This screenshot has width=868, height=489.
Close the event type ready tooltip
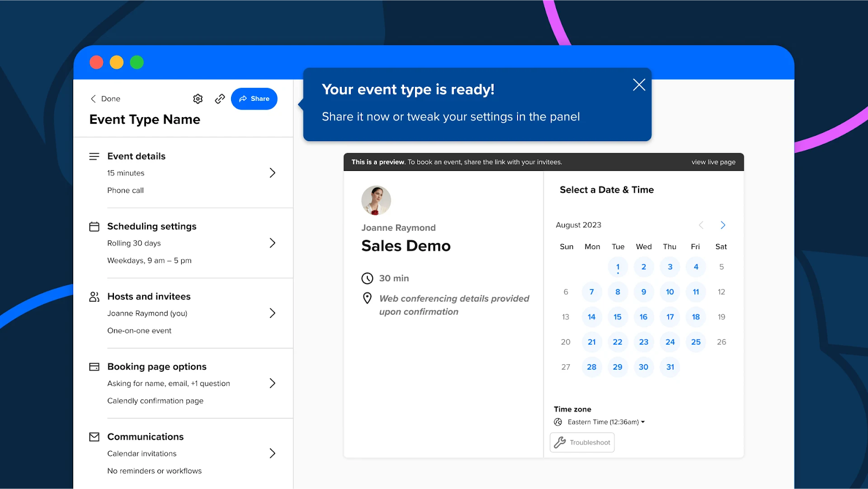pyautogui.click(x=639, y=85)
